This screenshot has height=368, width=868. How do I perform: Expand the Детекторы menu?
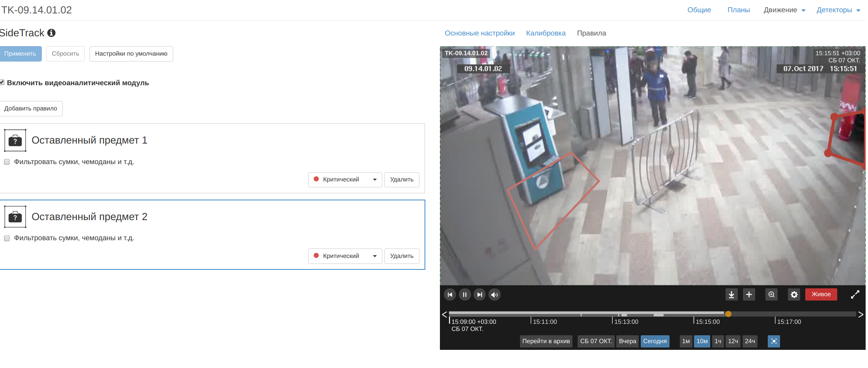tap(838, 10)
